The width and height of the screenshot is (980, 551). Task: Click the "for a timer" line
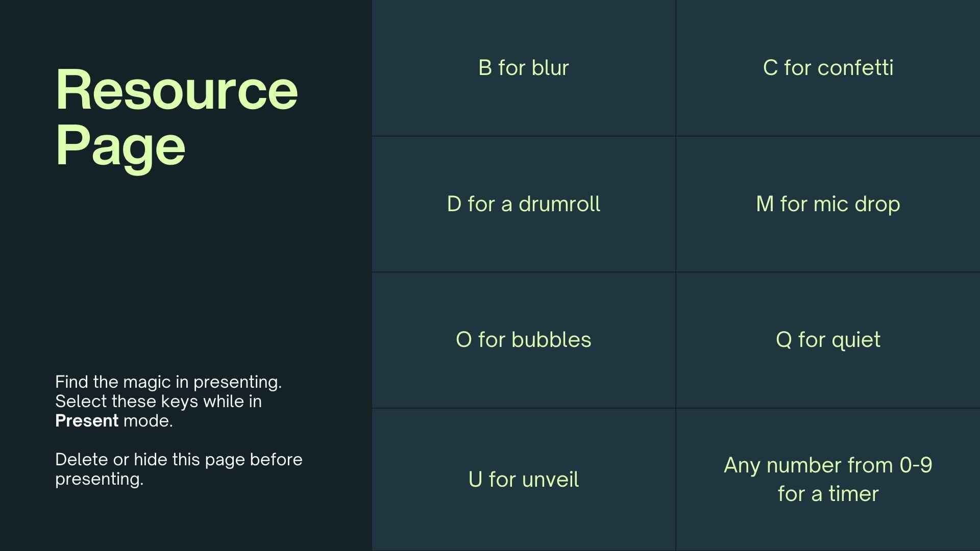pyautogui.click(x=828, y=494)
